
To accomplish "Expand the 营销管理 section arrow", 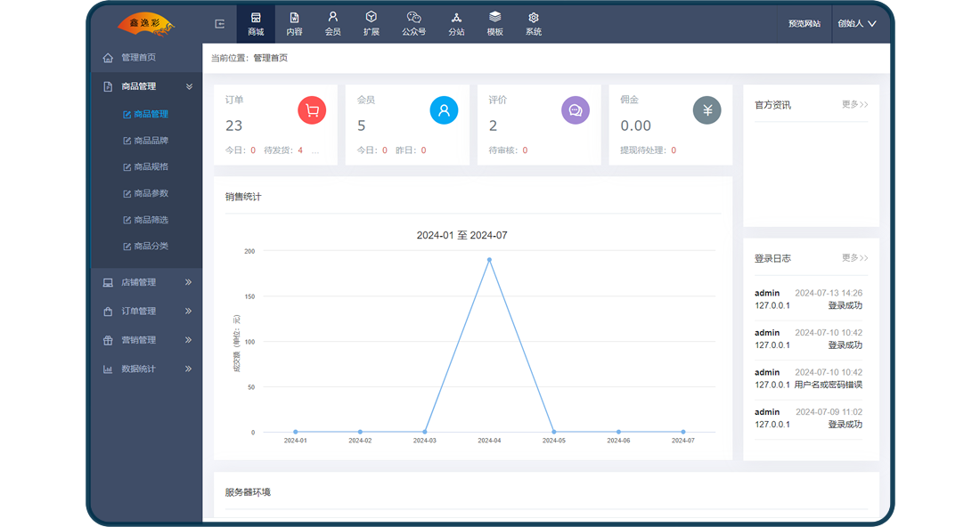I will [188, 340].
